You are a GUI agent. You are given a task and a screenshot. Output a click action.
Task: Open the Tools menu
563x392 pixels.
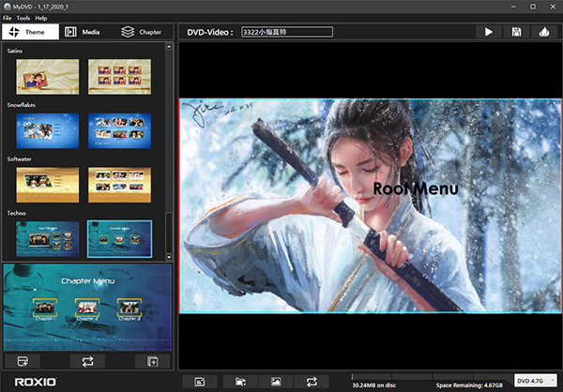point(23,18)
